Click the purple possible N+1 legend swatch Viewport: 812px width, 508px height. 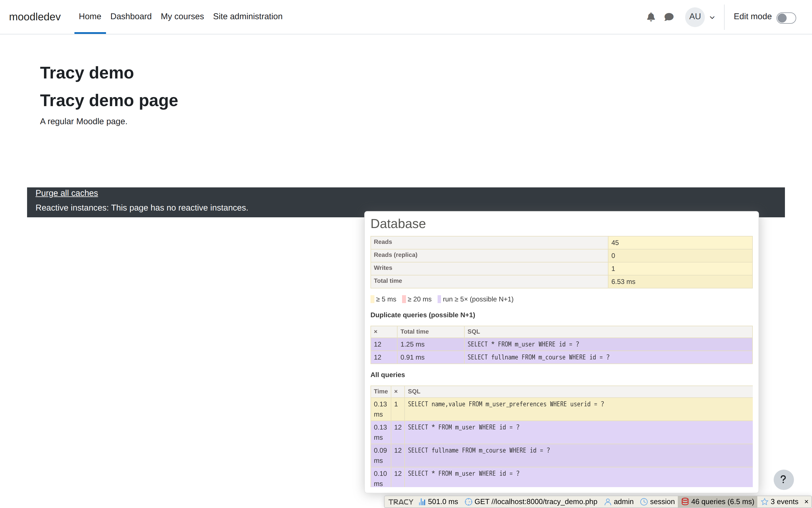pos(439,299)
